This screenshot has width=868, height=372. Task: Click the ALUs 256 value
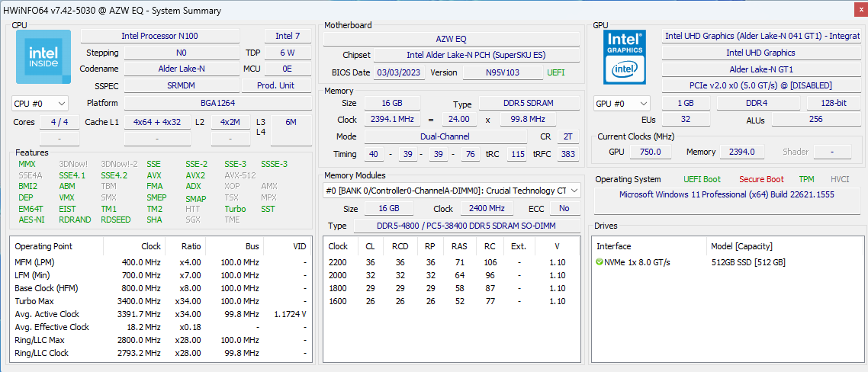815,120
